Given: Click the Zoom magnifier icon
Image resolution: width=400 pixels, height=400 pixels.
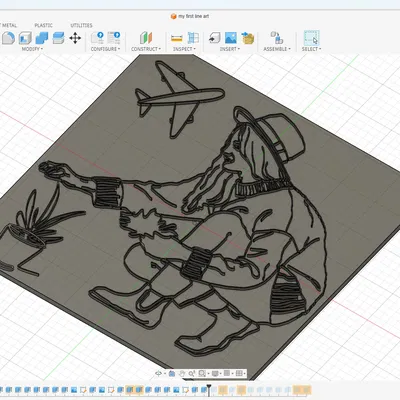Looking at the screenshot, I should 191,374.
